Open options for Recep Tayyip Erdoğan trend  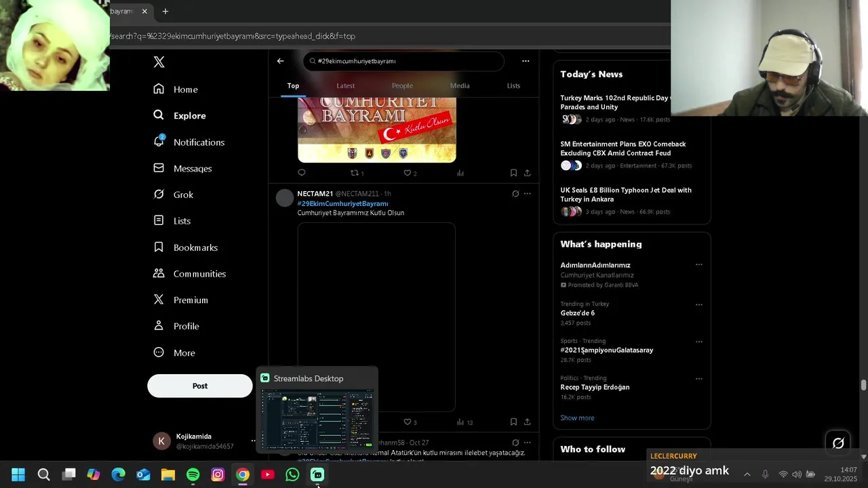pos(698,379)
